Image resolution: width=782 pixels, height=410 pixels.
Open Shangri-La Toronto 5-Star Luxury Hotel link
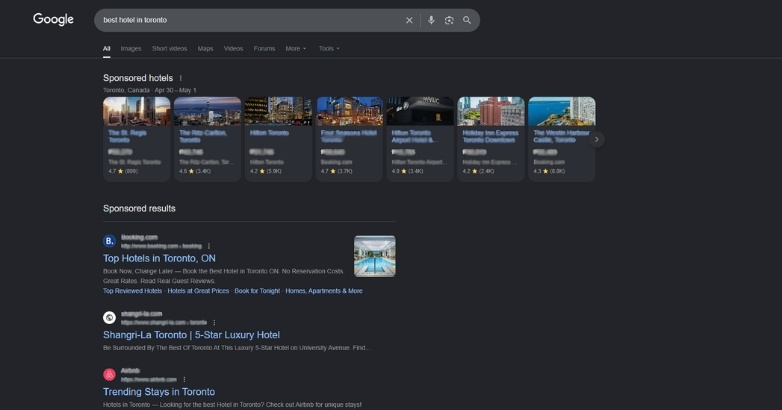tap(192, 335)
